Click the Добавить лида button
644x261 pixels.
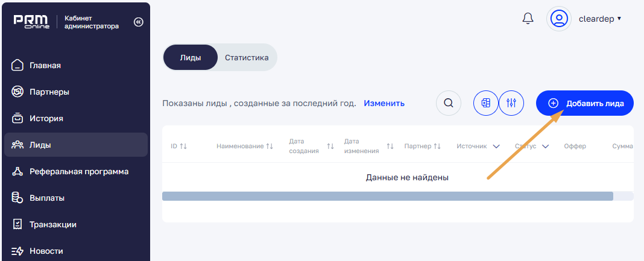[584, 103]
